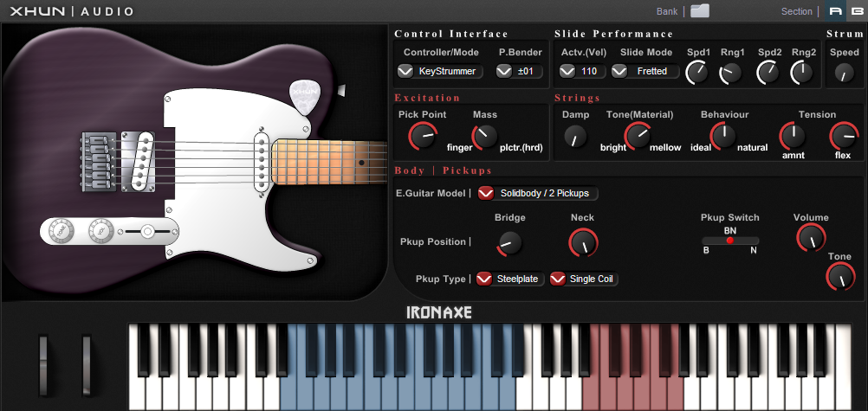The width and height of the screenshot is (868, 411).
Task: Switch to Section B
Action: (856, 11)
